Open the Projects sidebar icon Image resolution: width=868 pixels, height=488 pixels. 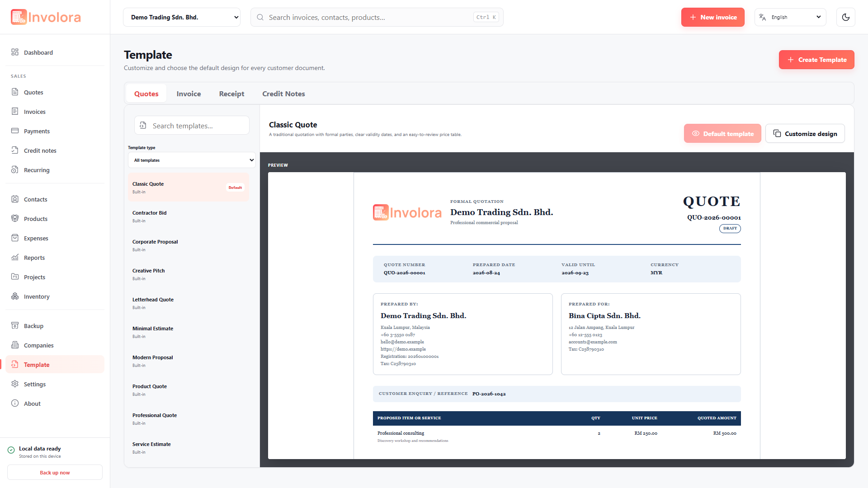(15, 277)
